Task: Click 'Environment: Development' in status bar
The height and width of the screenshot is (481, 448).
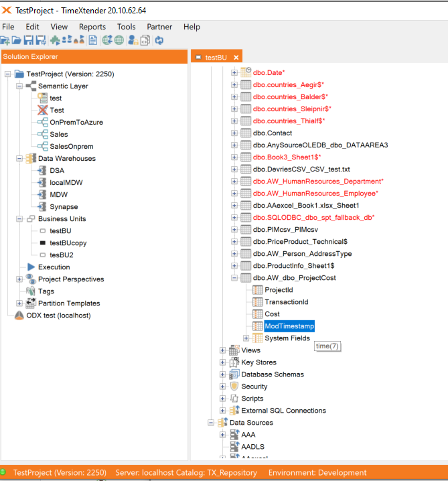Action: tap(317, 472)
